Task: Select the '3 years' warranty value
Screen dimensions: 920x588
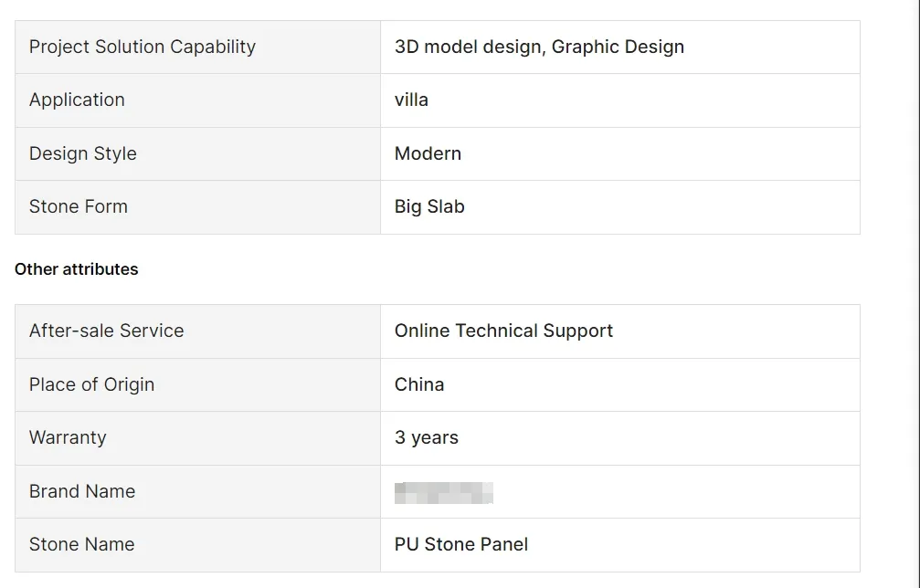Action: pos(427,437)
